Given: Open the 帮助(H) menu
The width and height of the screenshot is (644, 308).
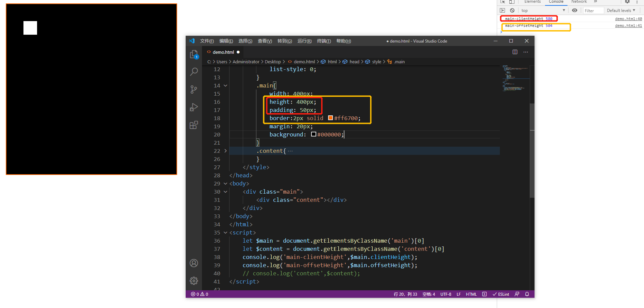Looking at the screenshot, I should point(343,41).
